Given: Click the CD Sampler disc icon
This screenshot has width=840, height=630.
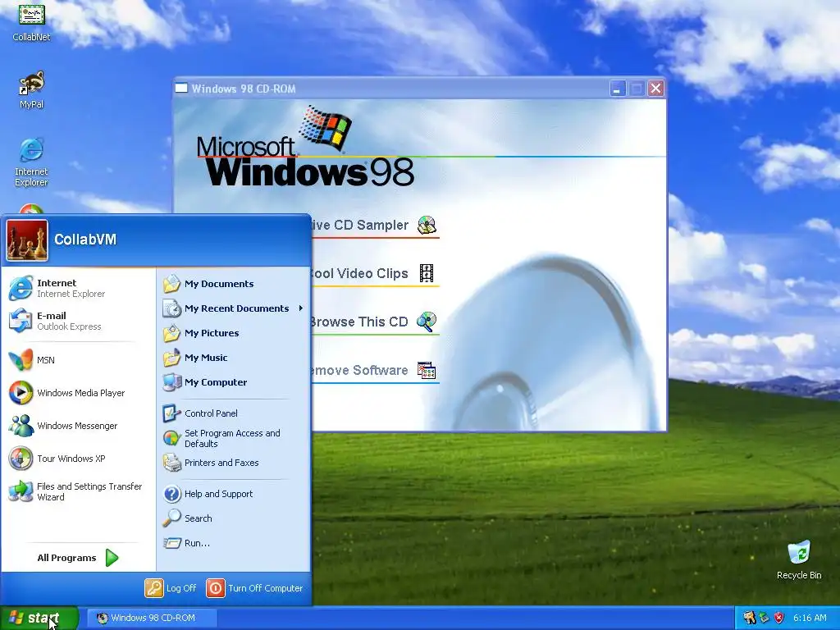Looking at the screenshot, I should 427,225.
